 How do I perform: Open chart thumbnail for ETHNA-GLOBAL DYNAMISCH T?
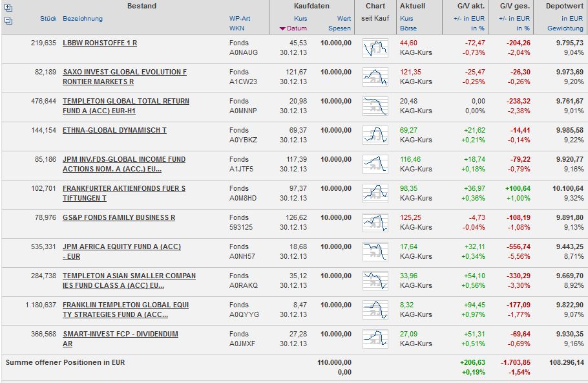point(375,136)
